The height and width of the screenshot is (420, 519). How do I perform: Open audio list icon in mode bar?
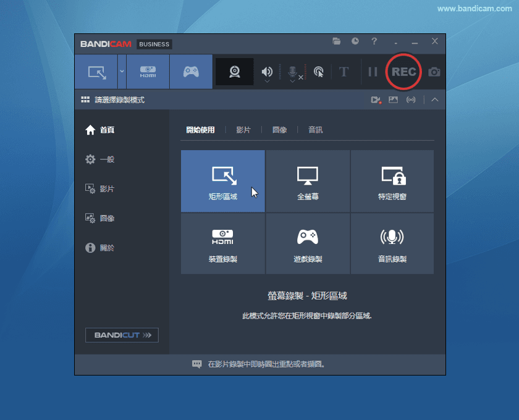(411, 99)
